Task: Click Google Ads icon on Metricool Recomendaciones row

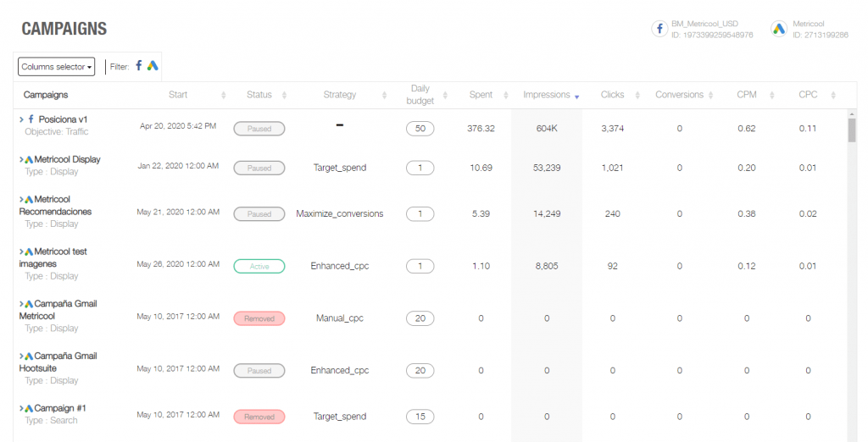Action: (x=29, y=199)
